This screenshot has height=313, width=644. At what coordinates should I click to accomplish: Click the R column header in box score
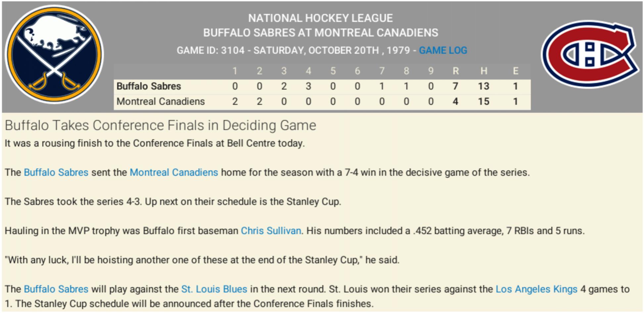(456, 71)
